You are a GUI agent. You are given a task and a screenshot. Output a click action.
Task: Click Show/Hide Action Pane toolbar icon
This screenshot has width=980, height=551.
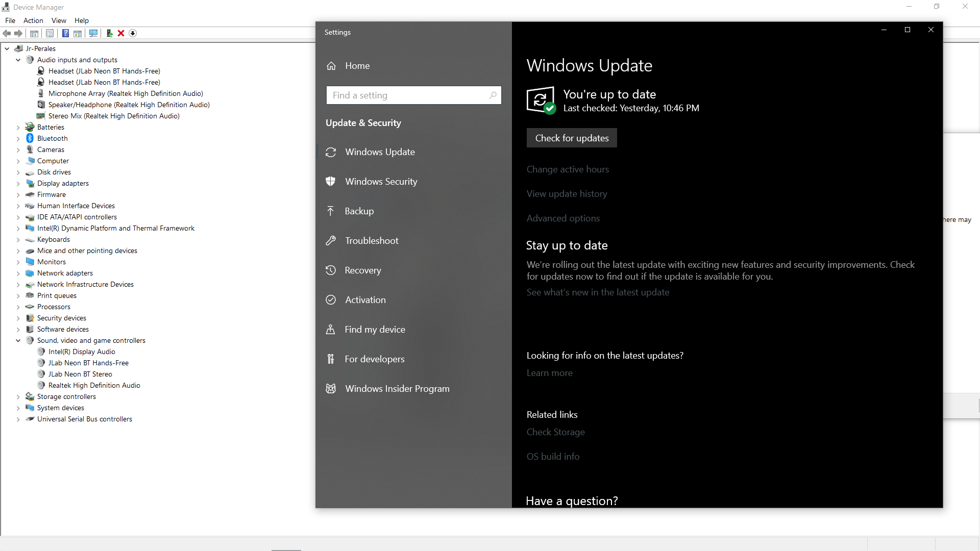pyautogui.click(x=78, y=33)
